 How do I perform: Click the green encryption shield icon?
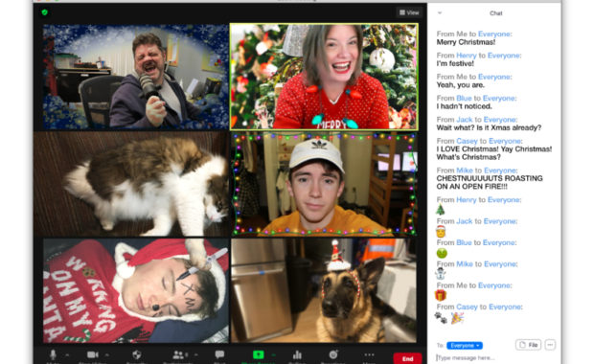pyautogui.click(x=45, y=12)
